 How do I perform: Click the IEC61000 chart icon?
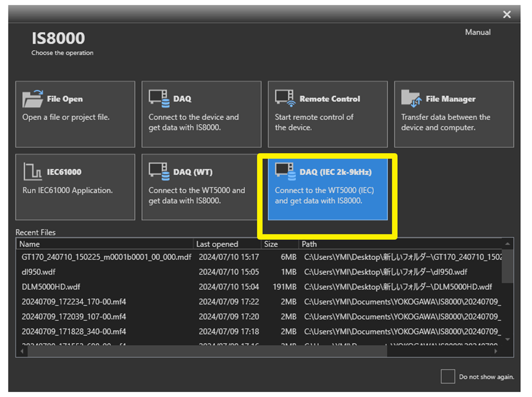click(32, 171)
